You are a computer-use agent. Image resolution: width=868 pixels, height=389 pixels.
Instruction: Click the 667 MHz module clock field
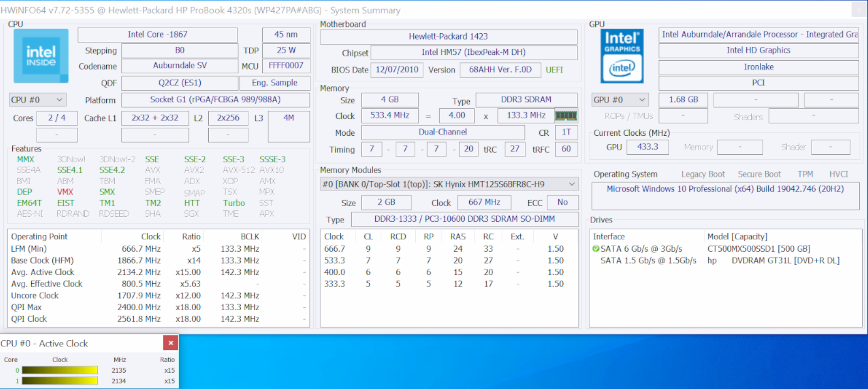[x=484, y=202]
